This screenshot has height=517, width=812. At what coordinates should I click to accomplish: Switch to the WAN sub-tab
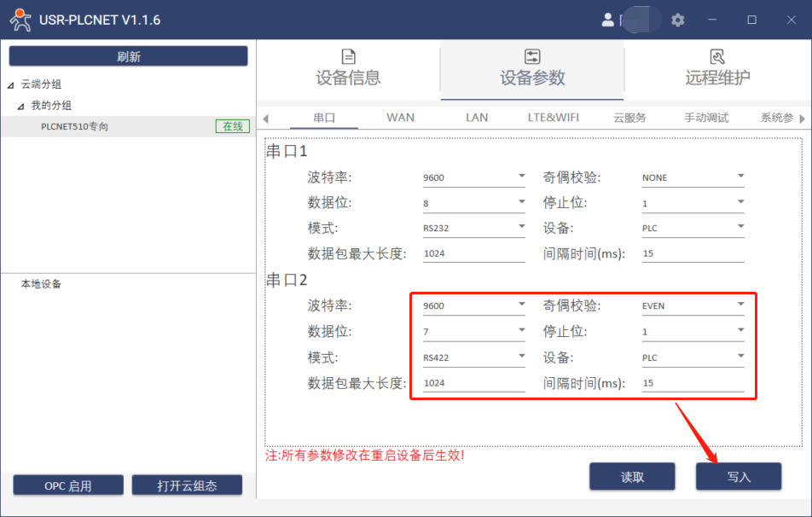400,118
